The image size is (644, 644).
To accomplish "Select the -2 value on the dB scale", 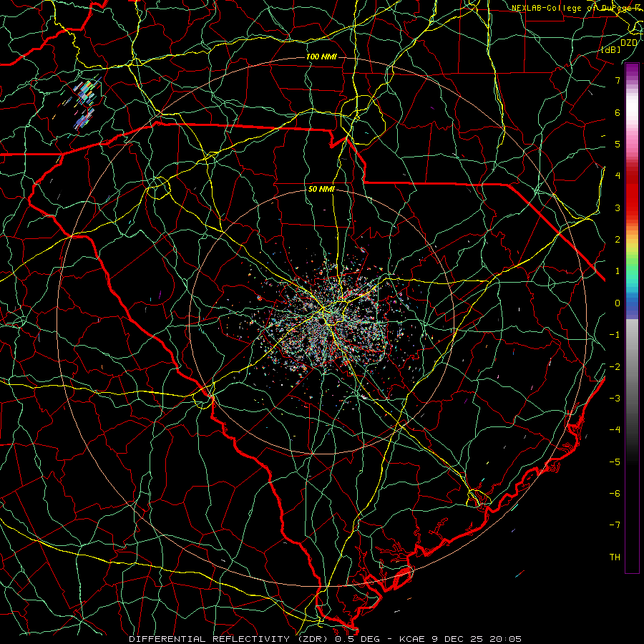I will [x=615, y=367].
